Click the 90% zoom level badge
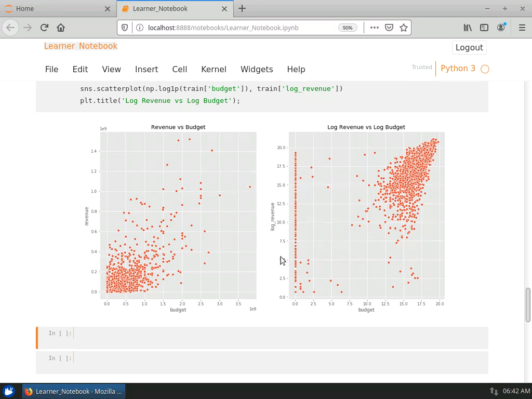 [348, 28]
